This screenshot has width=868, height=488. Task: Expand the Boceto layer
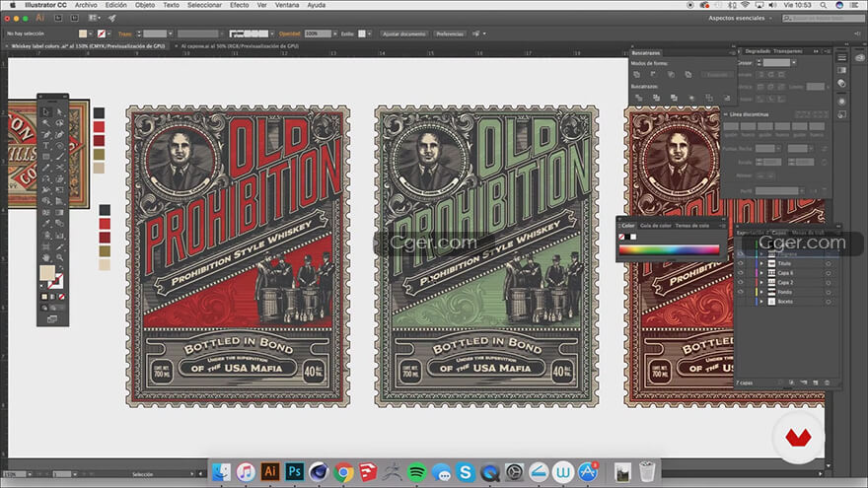pyautogui.click(x=761, y=302)
